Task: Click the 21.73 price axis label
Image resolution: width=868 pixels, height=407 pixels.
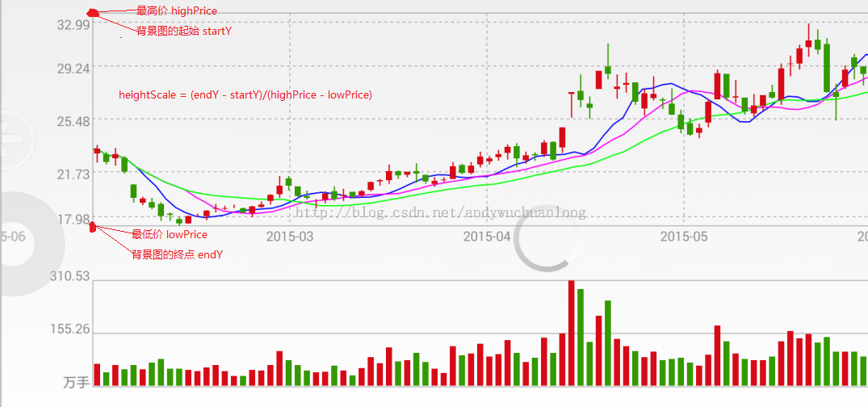Action: (73, 174)
